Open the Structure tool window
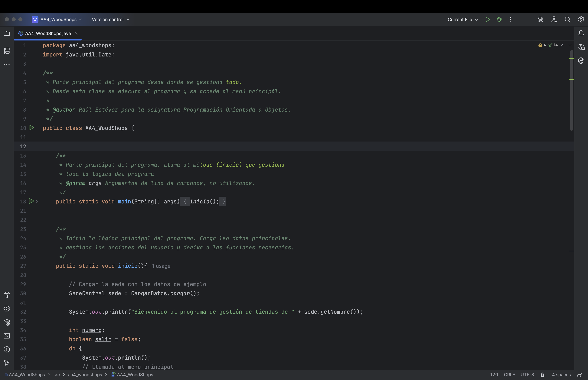Viewport: 588px width, 380px height. point(7,51)
